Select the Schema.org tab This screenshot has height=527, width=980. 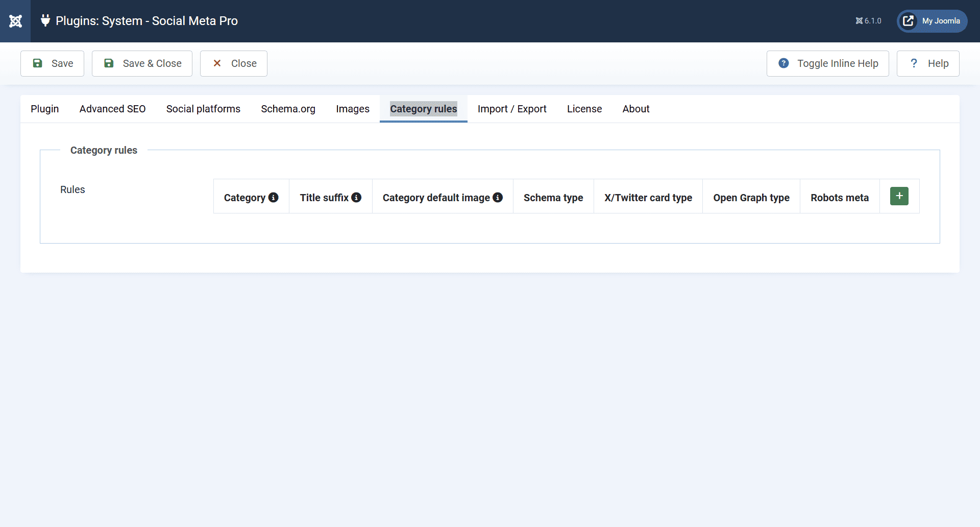click(288, 109)
